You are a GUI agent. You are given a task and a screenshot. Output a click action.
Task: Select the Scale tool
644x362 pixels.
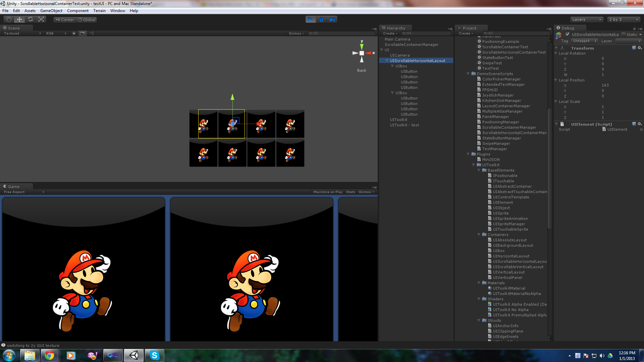41,19
